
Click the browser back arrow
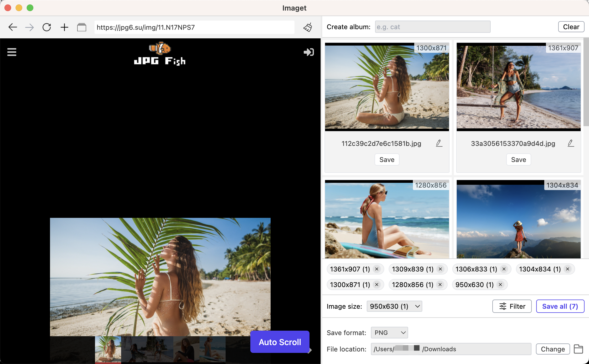pyautogui.click(x=13, y=27)
